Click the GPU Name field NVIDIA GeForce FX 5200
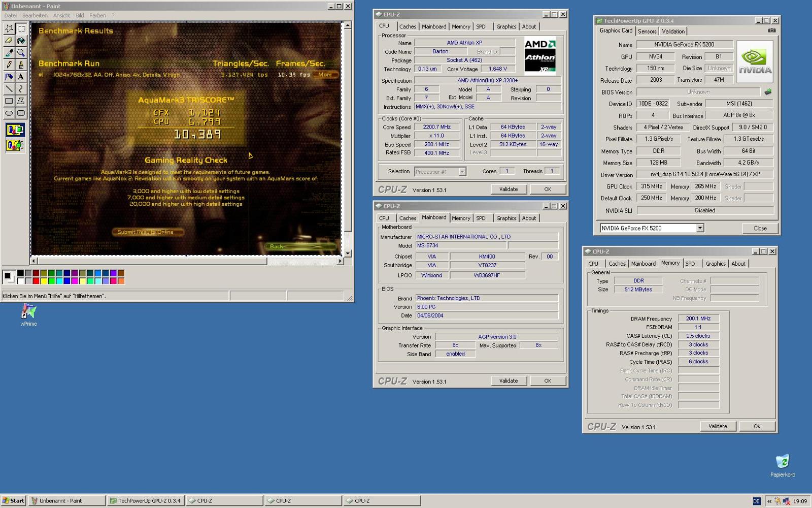Image resolution: width=812 pixels, height=508 pixels. (684, 45)
